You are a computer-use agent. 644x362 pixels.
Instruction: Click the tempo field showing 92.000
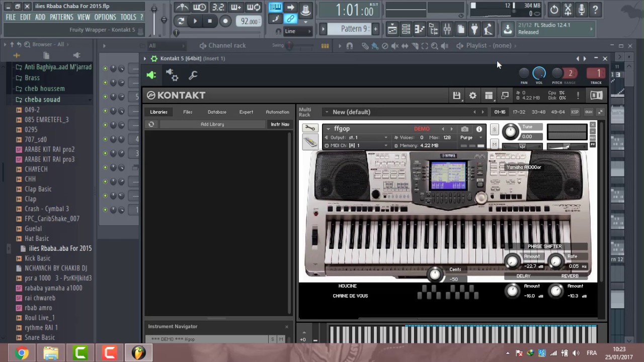(x=249, y=21)
